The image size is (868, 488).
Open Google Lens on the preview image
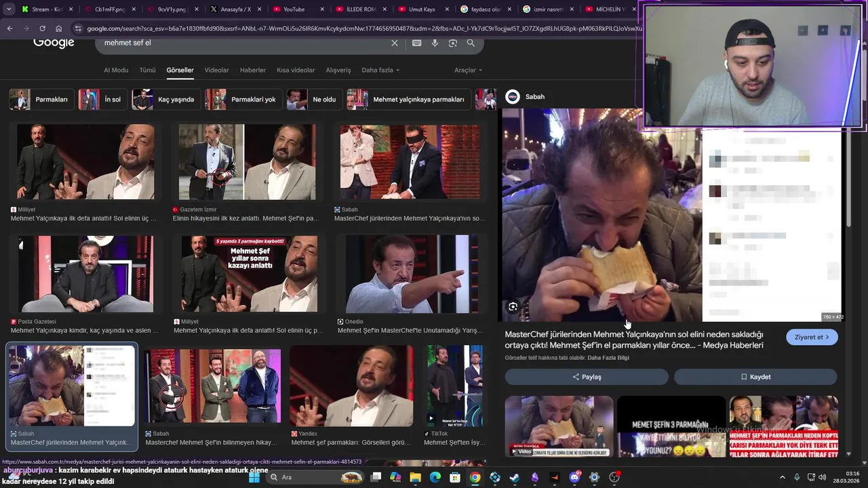pyautogui.click(x=513, y=306)
